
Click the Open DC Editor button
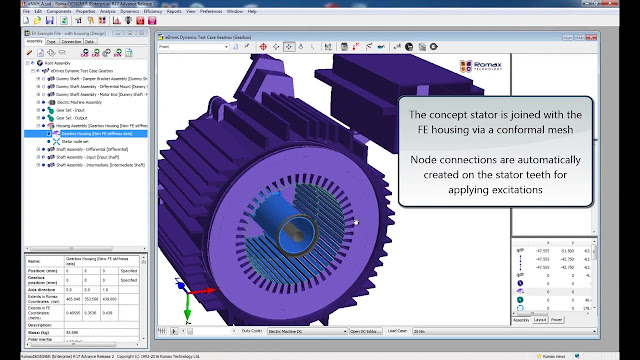click(x=366, y=331)
